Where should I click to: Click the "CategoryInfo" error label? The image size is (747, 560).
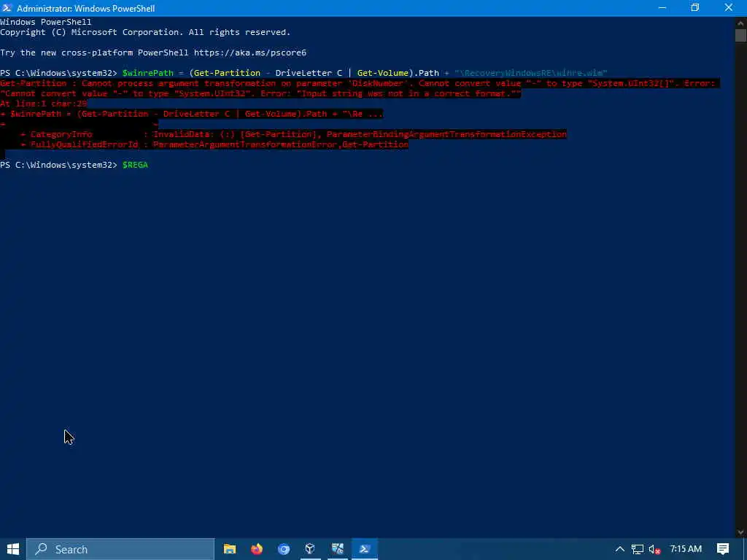[x=61, y=134]
